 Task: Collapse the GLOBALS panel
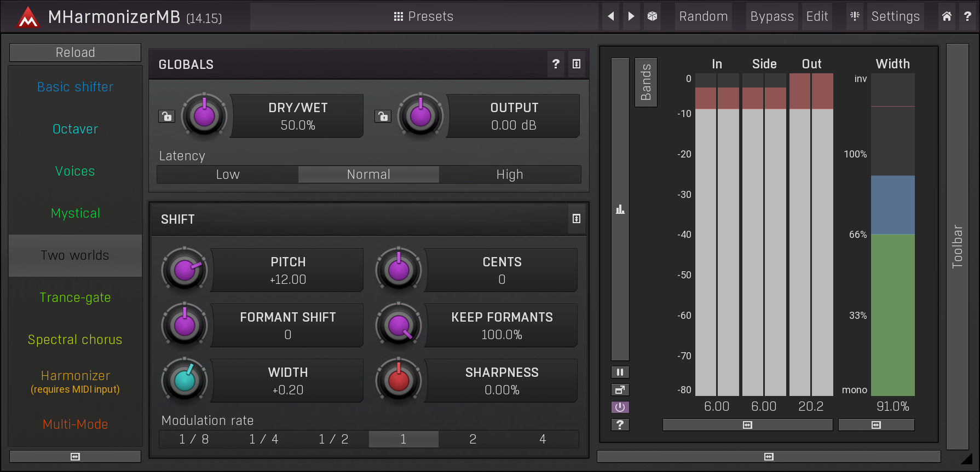click(x=577, y=64)
